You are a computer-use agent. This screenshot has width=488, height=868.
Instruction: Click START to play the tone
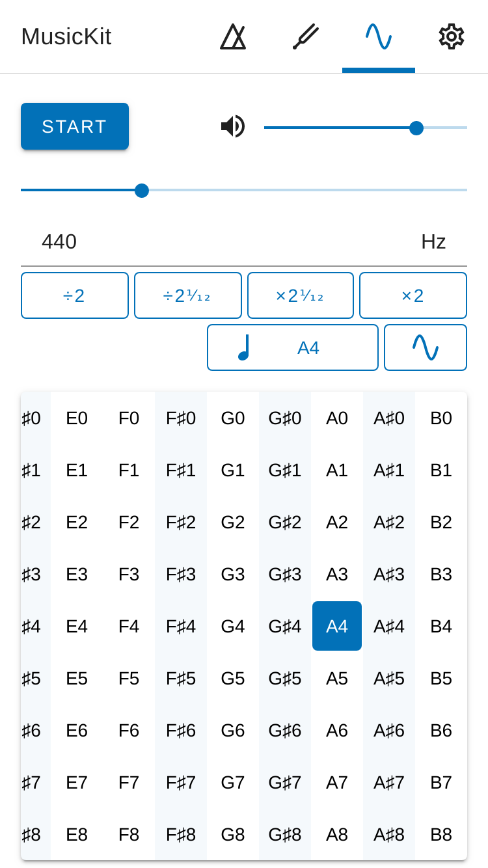75,126
